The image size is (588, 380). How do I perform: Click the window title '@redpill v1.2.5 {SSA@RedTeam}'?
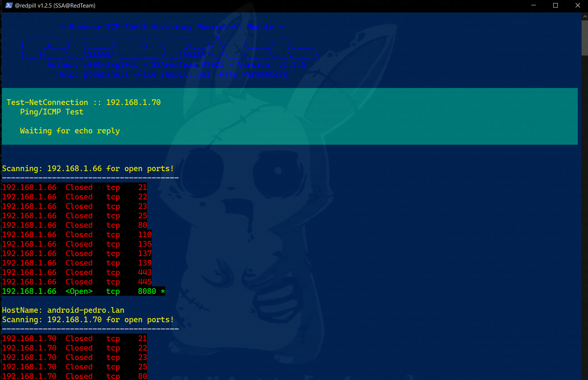[x=55, y=6]
